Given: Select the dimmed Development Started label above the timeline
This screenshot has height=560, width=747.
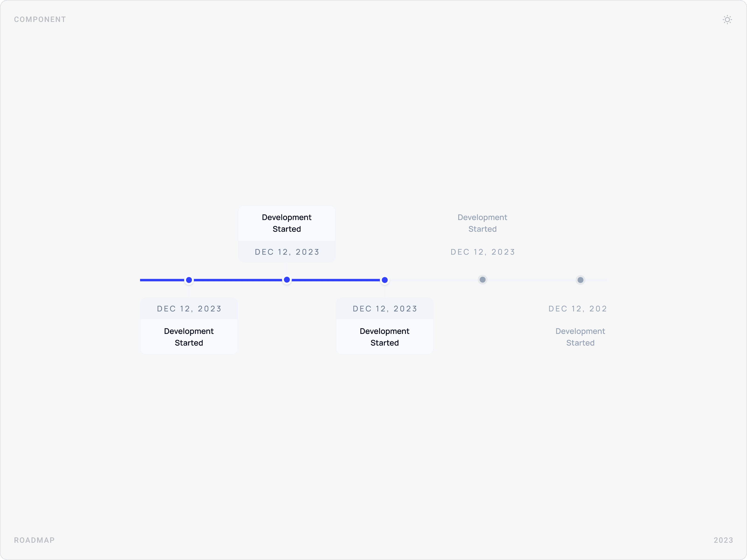Looking at the screenshot, I should 482,223.
